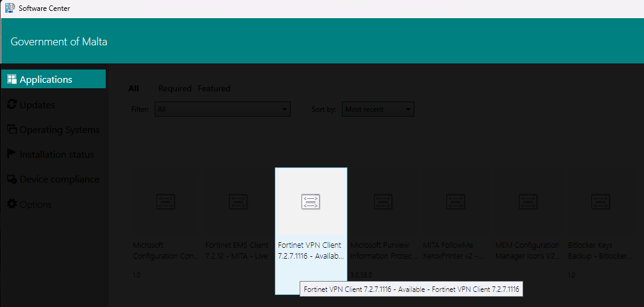Open the Applications section in the sidebar
Viewport: 644px width, 307px height.
click(53, 79)
